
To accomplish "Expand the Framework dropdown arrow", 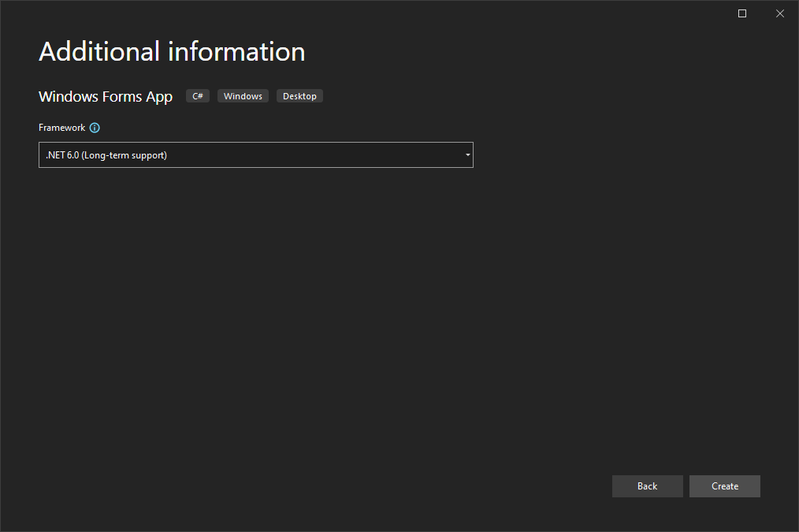I will click(467, 155).
